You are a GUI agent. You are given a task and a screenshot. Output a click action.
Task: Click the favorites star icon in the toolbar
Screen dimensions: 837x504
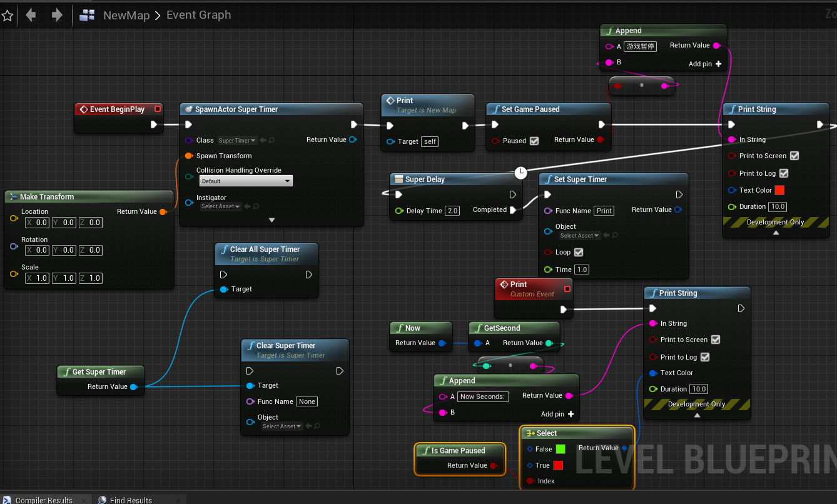click(x=8, y=15)
